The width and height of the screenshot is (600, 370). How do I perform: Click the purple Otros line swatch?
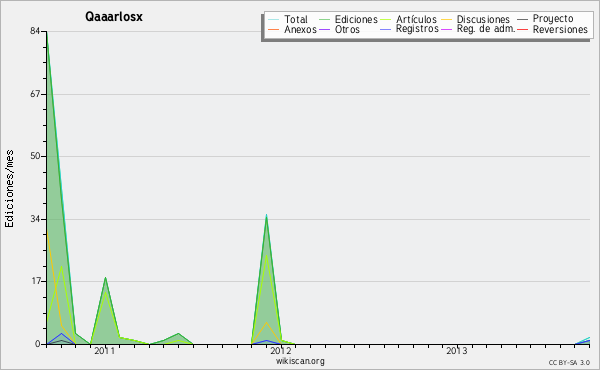[324, 29]
